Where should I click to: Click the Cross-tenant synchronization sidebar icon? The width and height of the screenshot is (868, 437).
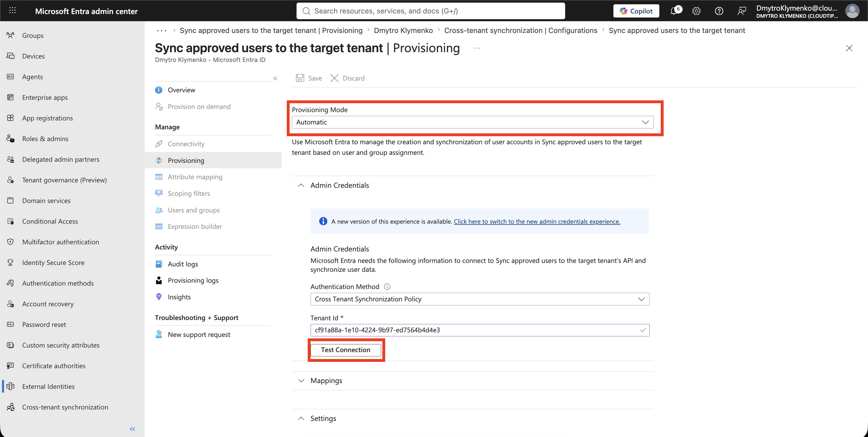10,407
